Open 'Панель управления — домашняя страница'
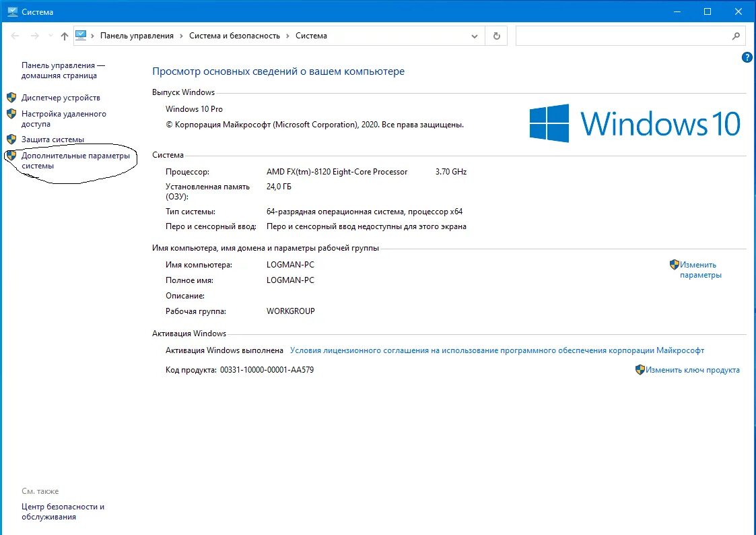 pyautogui.click(x=63, y=71)
